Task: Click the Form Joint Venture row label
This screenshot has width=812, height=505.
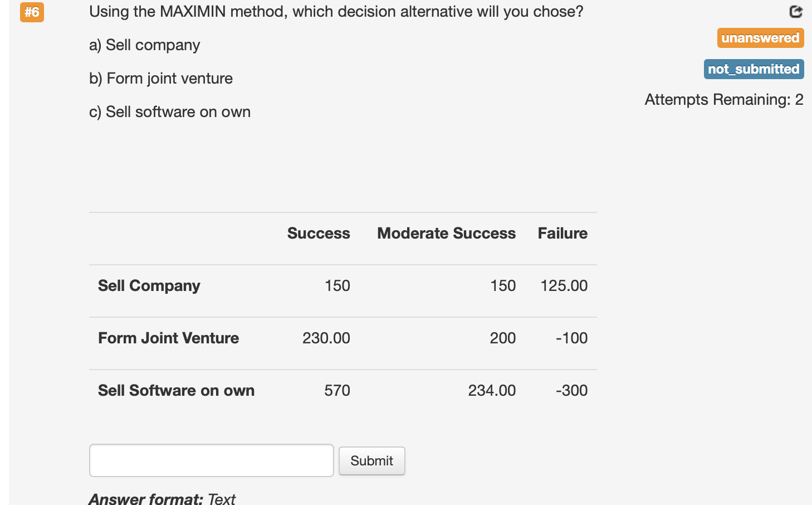Action: [168, 338]
